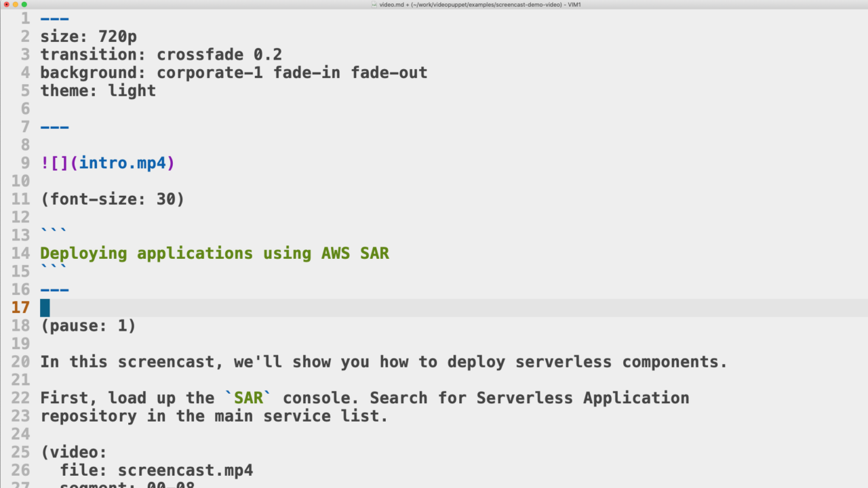Click the yellow minimize traffic light
This screenshot has width=868, height=488.
pos(15,5)
